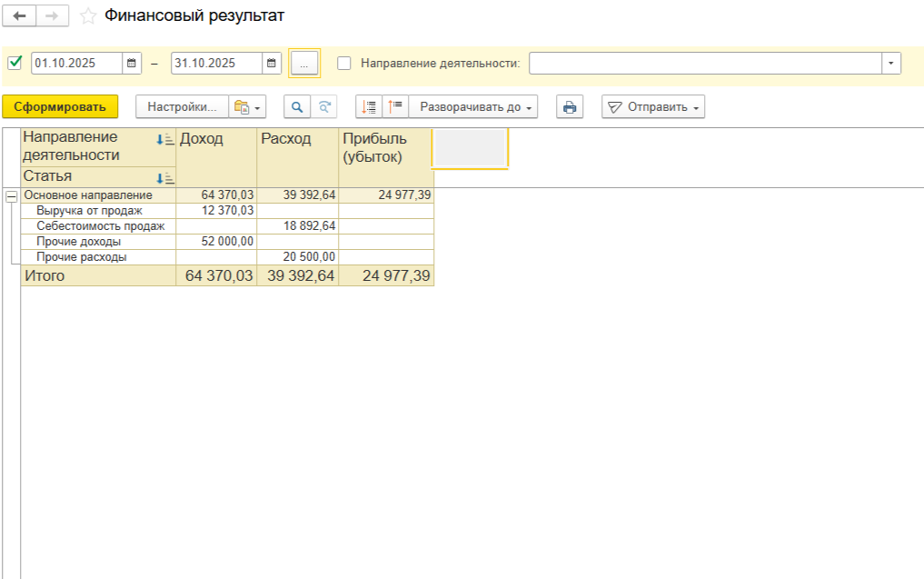Click the forward navigation arrow
This screenshot has height=579, width=924.
pyautogui.click(x=52, y=16)
